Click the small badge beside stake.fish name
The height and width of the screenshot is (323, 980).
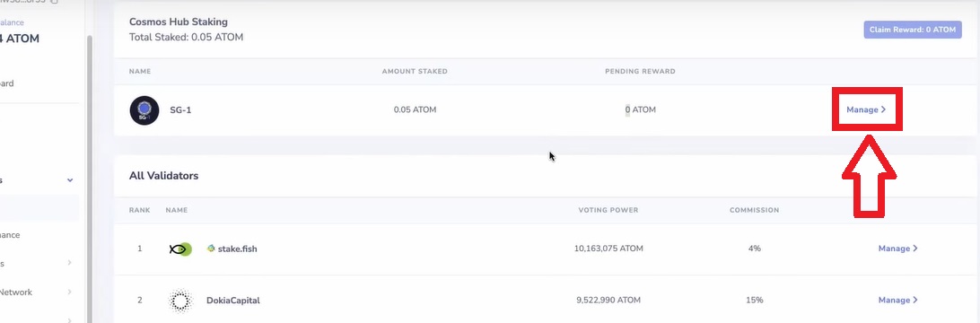(x=211, y=248)
